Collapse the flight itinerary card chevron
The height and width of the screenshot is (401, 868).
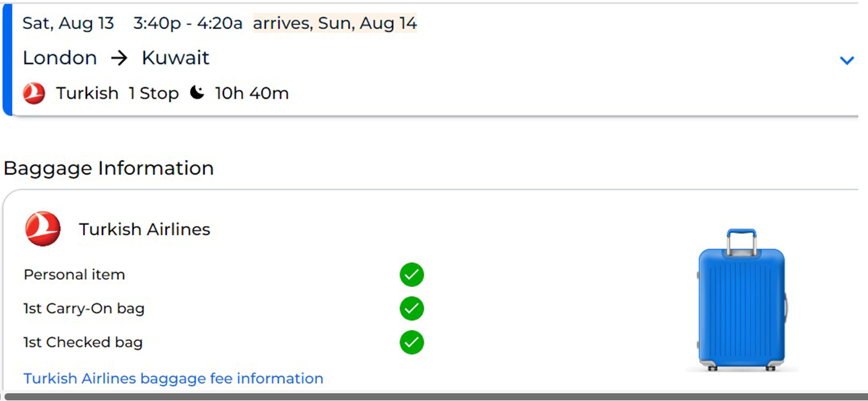[x=847, y=59]
